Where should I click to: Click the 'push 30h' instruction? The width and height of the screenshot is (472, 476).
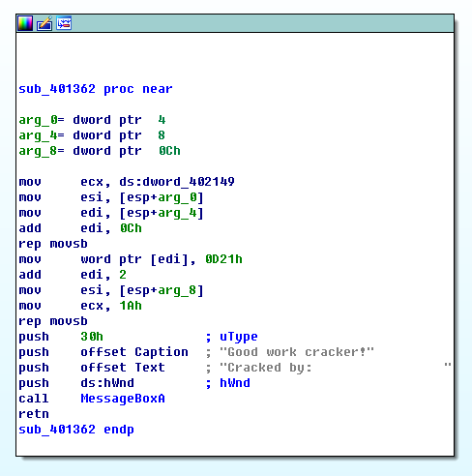click(x=61, y=337)
